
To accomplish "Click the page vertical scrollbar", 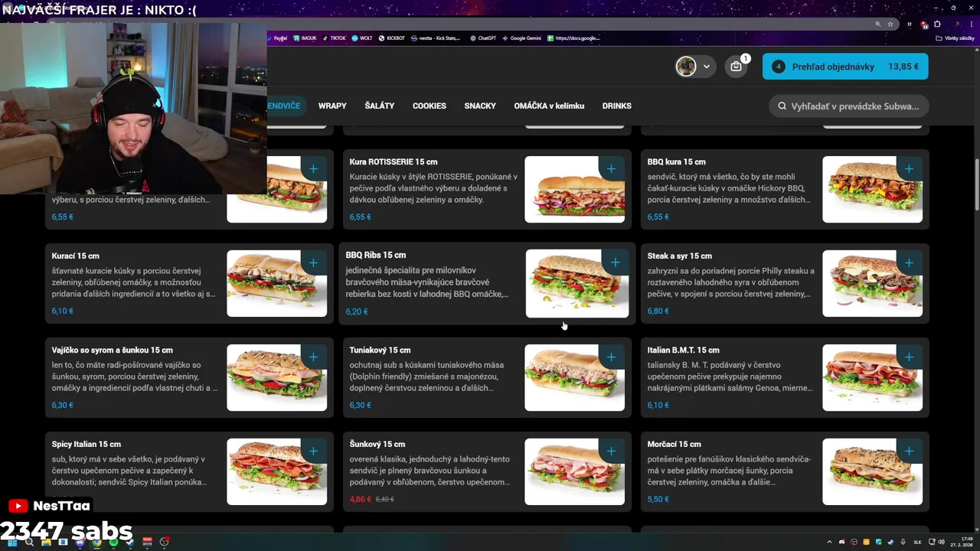I will [976, 184].
